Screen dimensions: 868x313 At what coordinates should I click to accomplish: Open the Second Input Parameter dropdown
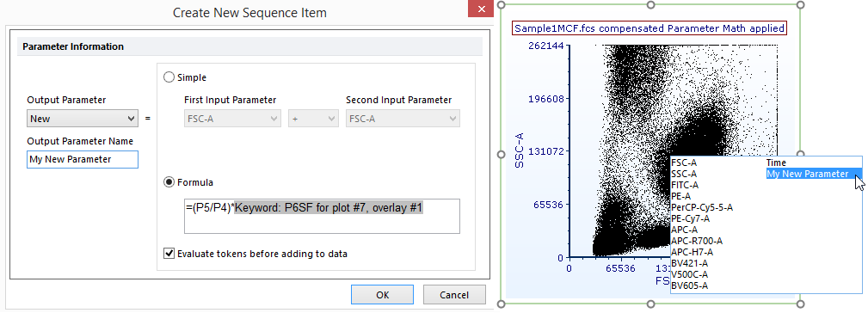403,119
